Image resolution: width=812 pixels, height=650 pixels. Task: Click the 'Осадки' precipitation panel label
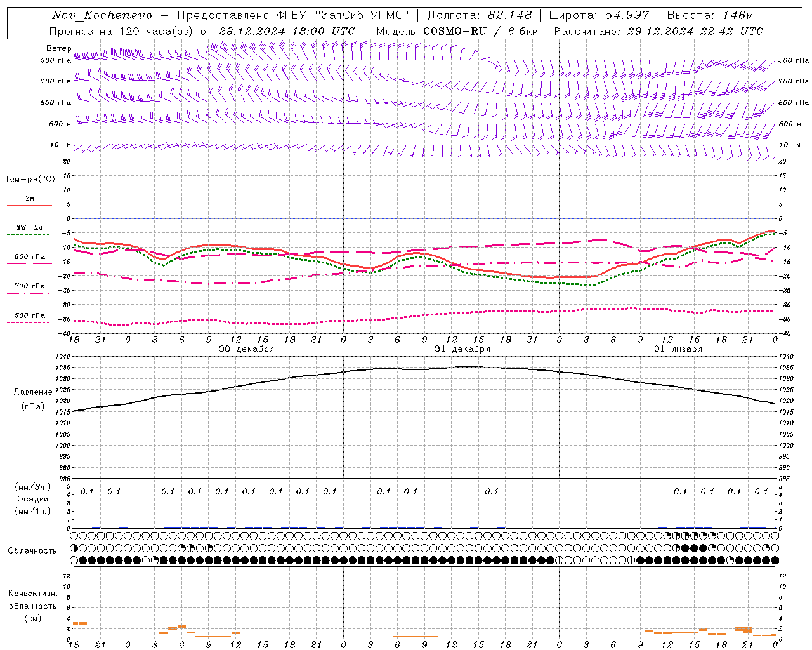[x=32, y=499]
